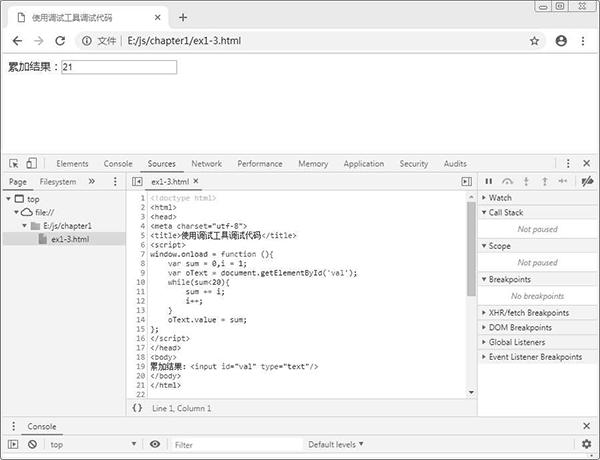Viewport: 600px width, 460px height.
Task: Open the Network tab
Action: coord(207,164)
